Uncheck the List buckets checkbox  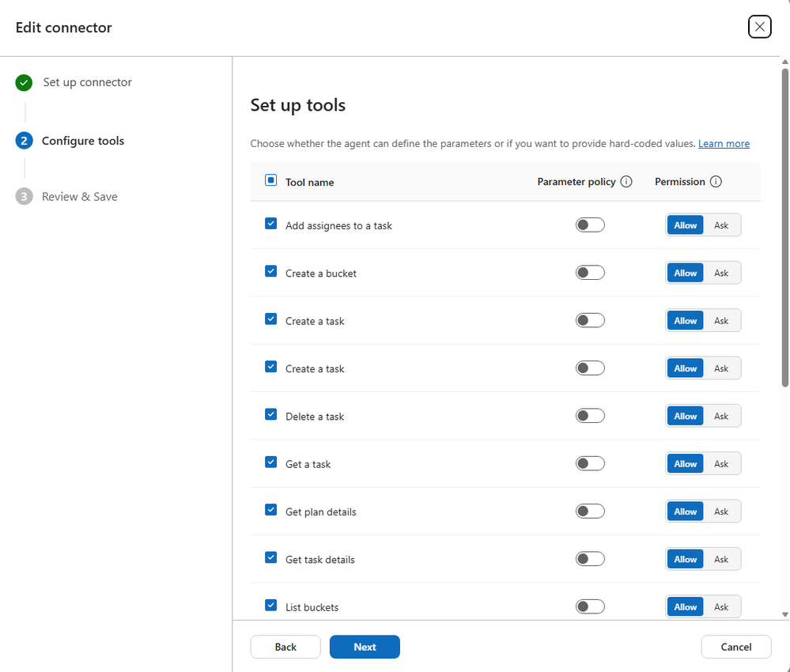coord(270,606)
